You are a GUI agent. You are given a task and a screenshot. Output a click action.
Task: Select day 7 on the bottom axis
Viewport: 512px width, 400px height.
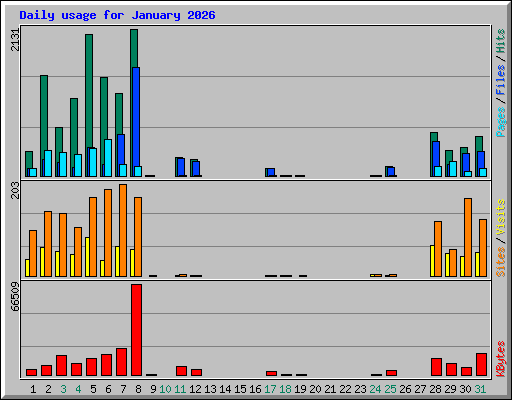coord(123,389)
